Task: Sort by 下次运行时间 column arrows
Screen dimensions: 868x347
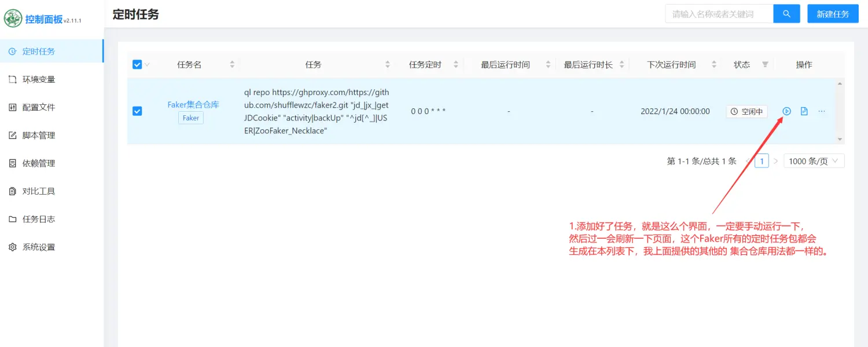Action: click(714, 65)
